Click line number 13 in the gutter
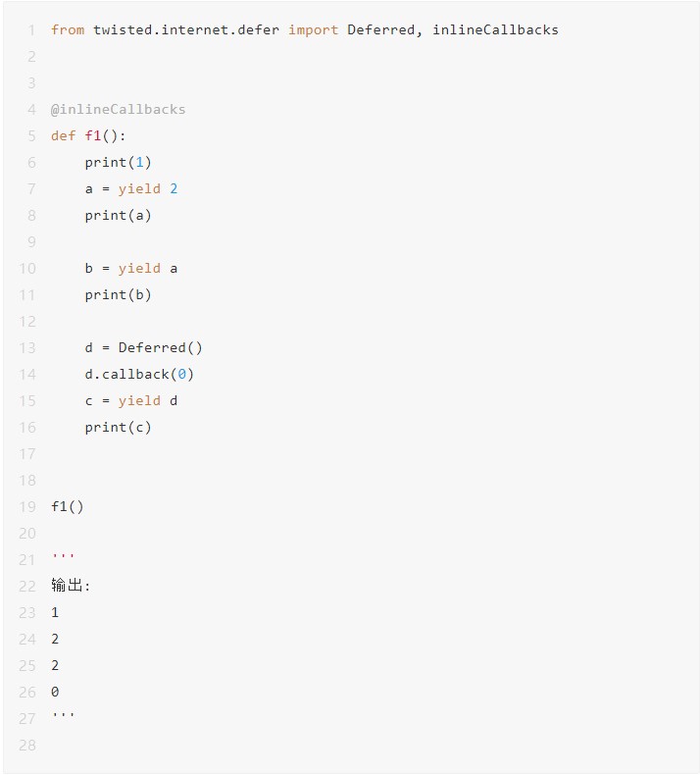This screenshot has height=775, width=700. tap(27, 347)
